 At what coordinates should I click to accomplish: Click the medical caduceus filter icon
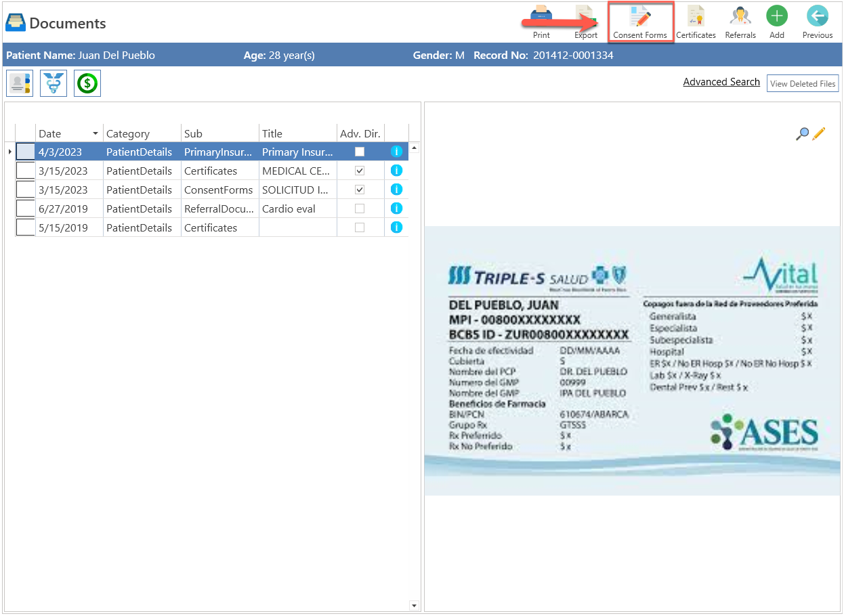(x=54, y=84)
